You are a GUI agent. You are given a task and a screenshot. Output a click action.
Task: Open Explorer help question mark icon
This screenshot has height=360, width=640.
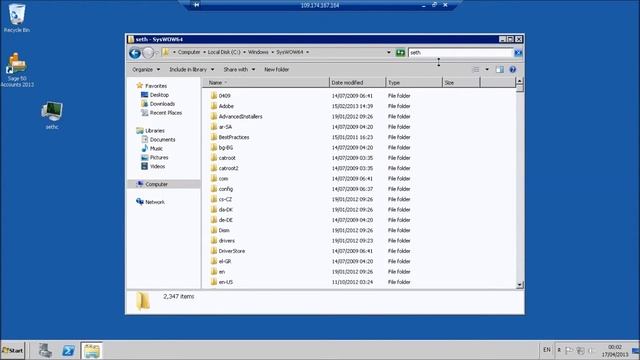[x=513, y=70]
